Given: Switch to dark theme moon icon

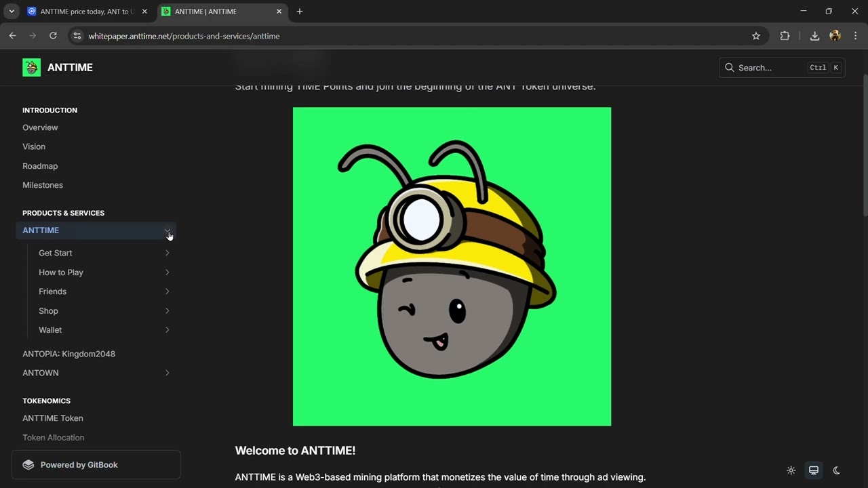Looking at the screenshot, I should (837, 470).
